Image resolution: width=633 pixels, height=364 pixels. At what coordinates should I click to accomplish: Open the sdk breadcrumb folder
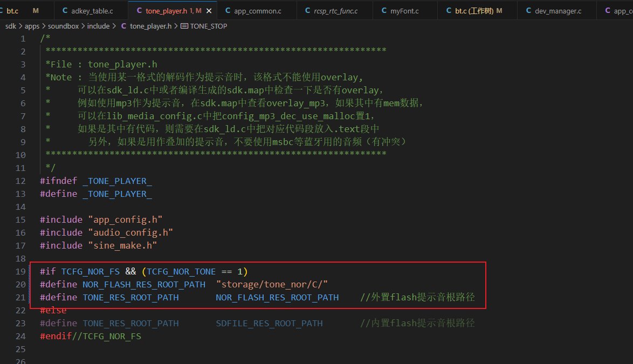(x=10, y=26)
